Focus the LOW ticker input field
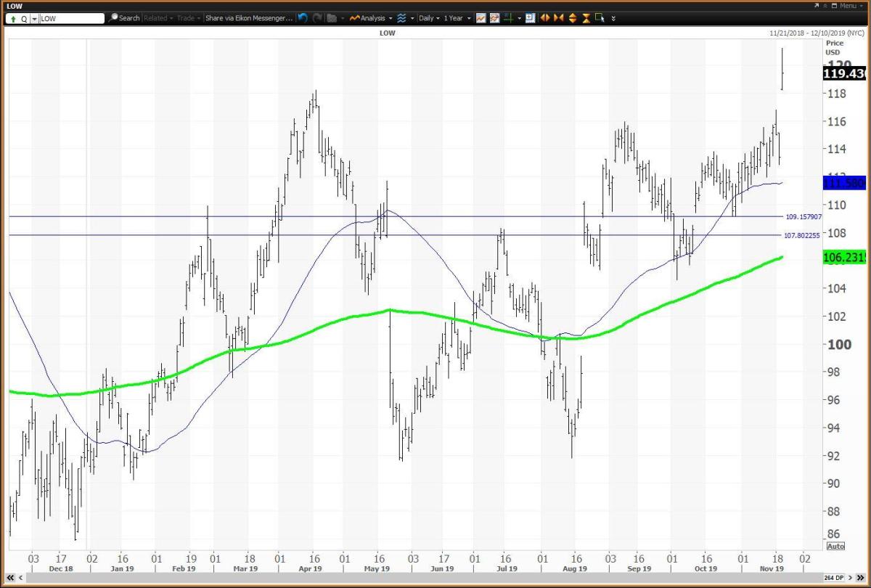Screen dimensions: 871x588 tap(71, 18)
